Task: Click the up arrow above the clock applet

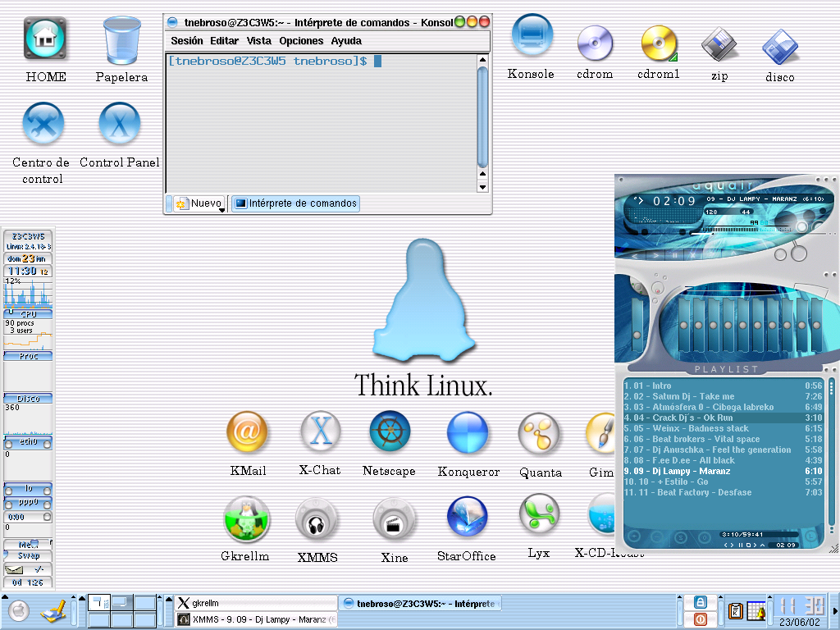Action: point(769,597)
